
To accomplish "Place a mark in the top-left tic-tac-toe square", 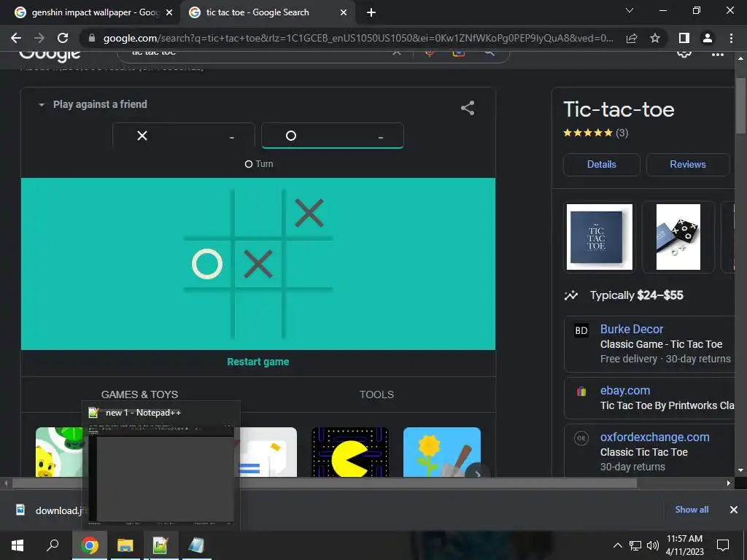I will point(208,214).
